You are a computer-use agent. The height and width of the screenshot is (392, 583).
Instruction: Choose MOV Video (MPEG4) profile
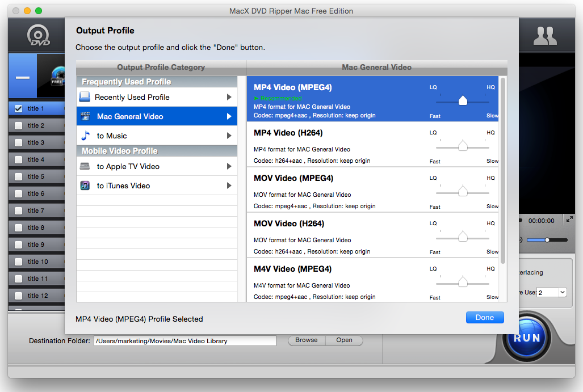tap(372, 189)
